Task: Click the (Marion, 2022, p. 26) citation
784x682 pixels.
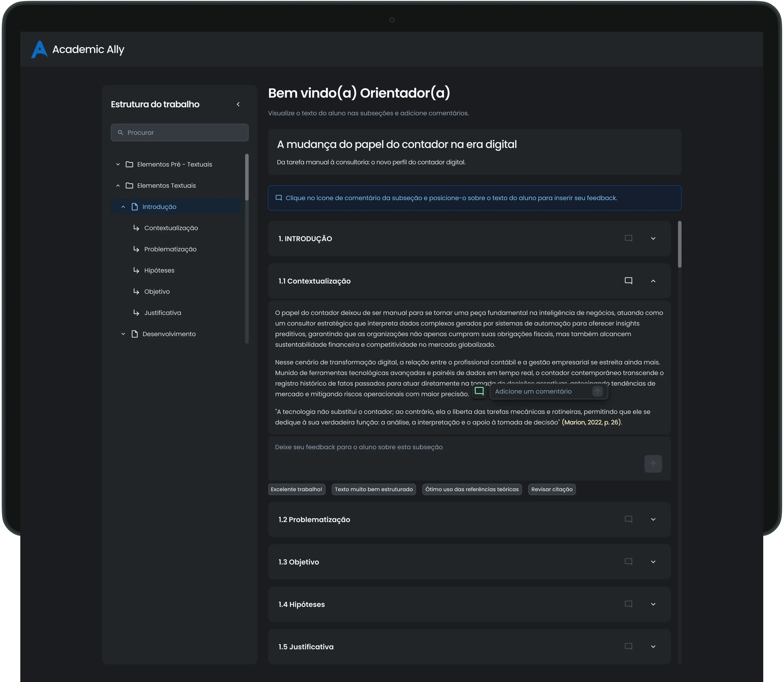Action: click(591, 422)
